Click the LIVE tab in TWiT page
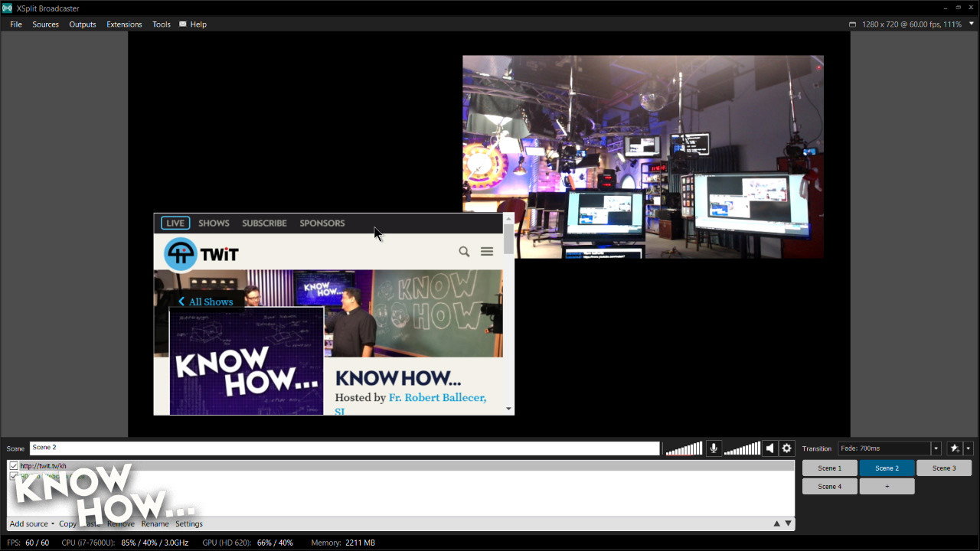Image resolution: width=980 pixels, height=551 pixels. click(175, 223)
